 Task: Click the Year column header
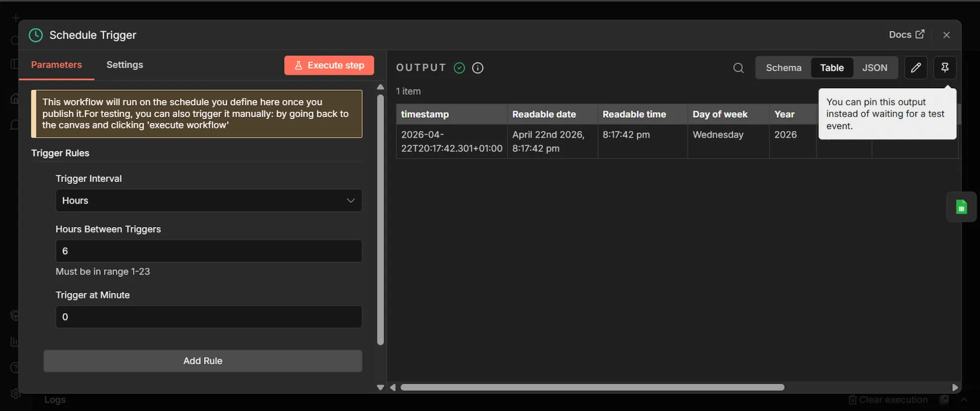793,114
